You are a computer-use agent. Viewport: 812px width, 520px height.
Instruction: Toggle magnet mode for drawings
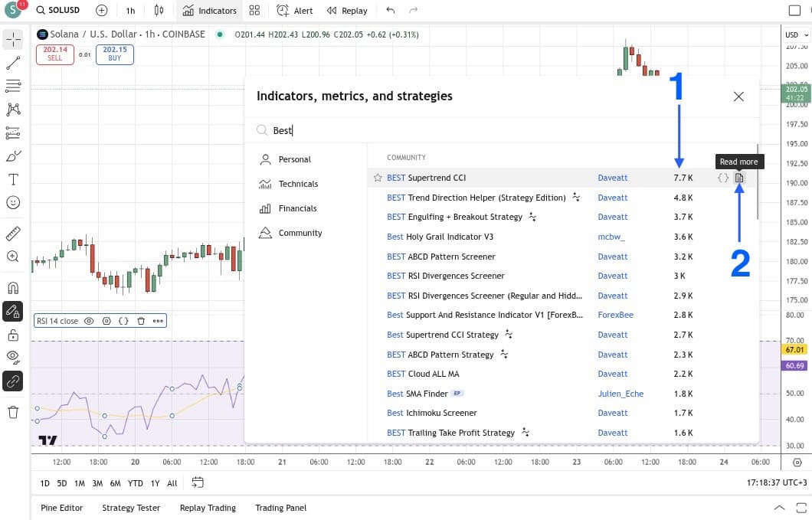click(13, 287)
